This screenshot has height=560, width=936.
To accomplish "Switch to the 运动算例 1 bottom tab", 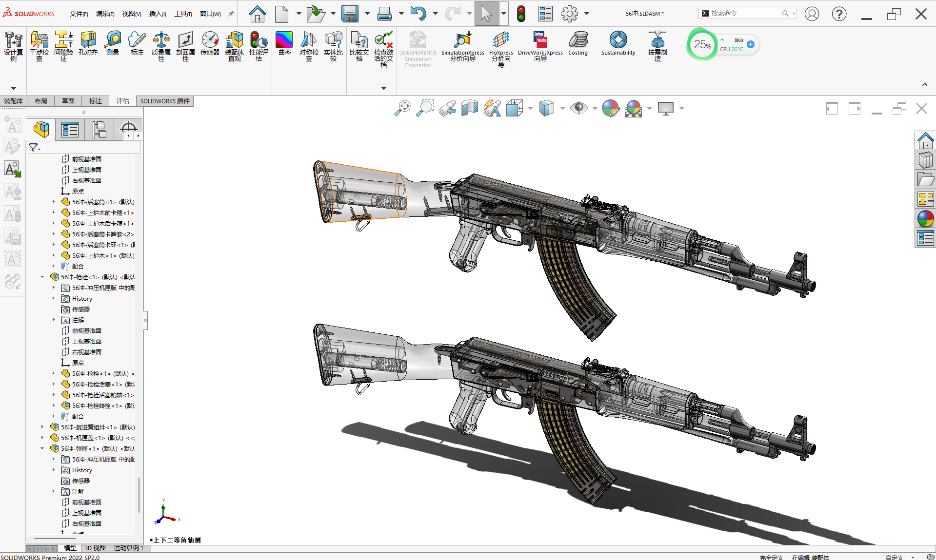I will (x=128, y=548).
